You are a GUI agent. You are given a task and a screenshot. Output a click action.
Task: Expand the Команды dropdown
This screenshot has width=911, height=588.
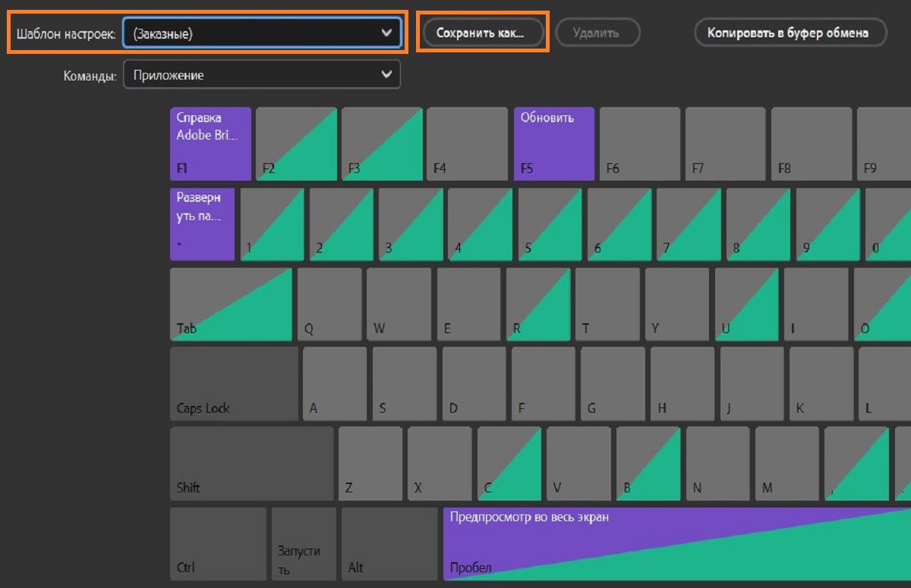point(262,74)
